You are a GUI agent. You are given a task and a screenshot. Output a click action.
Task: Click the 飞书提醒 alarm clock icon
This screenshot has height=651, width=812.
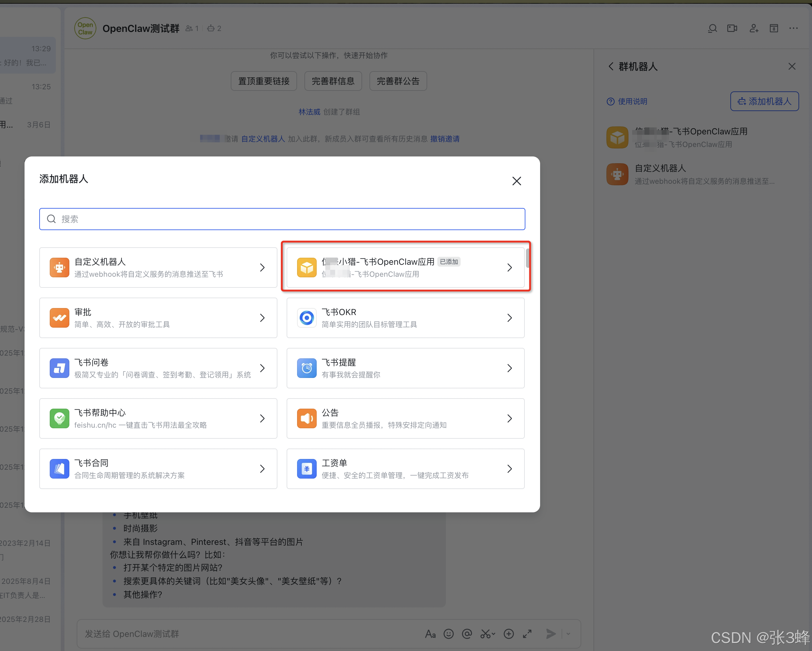(307, 368)
